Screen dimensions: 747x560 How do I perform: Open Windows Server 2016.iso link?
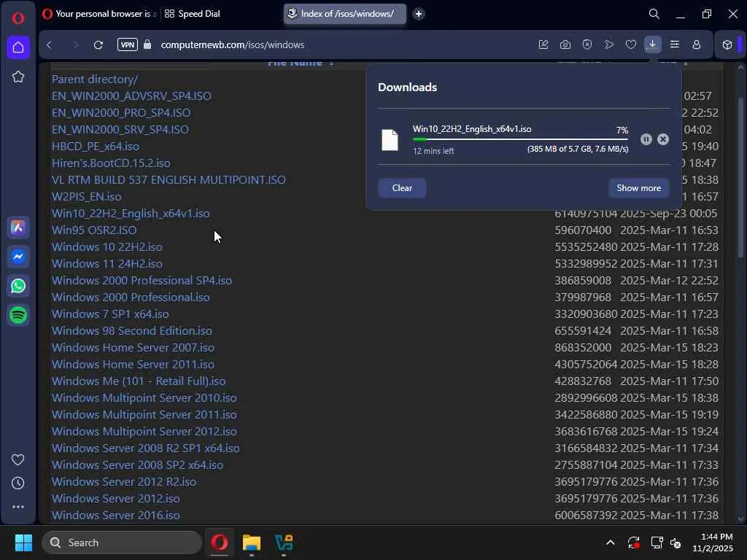click(x=116, y=516)
